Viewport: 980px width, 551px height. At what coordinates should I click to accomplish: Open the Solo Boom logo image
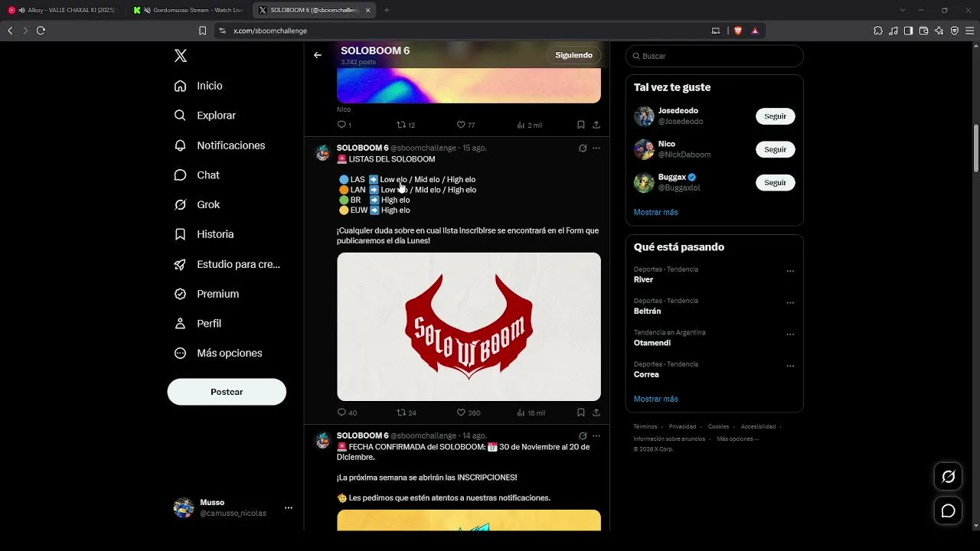(x=469, y=327)
